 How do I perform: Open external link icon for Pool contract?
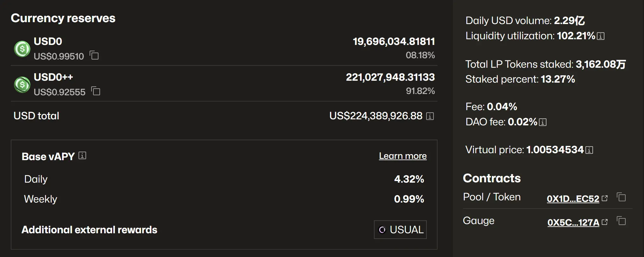(x=605, y=198)
